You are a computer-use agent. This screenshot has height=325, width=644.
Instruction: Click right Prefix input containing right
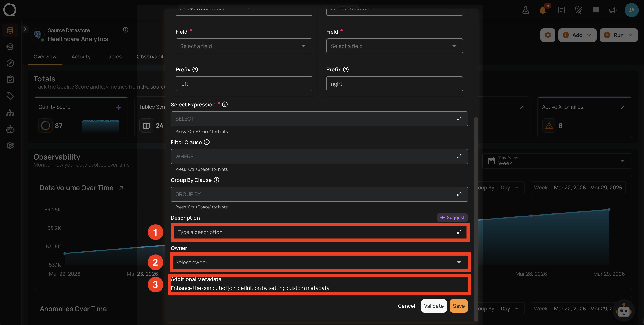395,84
